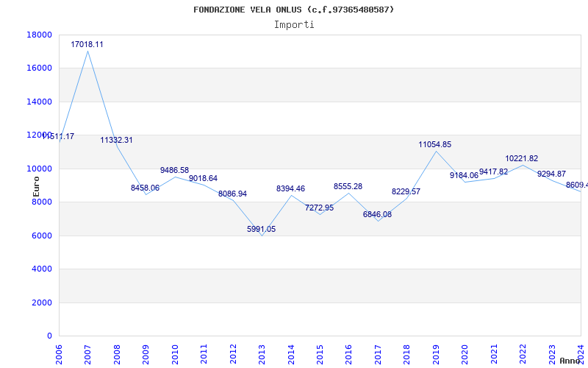Select the 2009 year axis label
This screenshot has height=368, width=588.
pyautogui.click(x=146, y=354)
